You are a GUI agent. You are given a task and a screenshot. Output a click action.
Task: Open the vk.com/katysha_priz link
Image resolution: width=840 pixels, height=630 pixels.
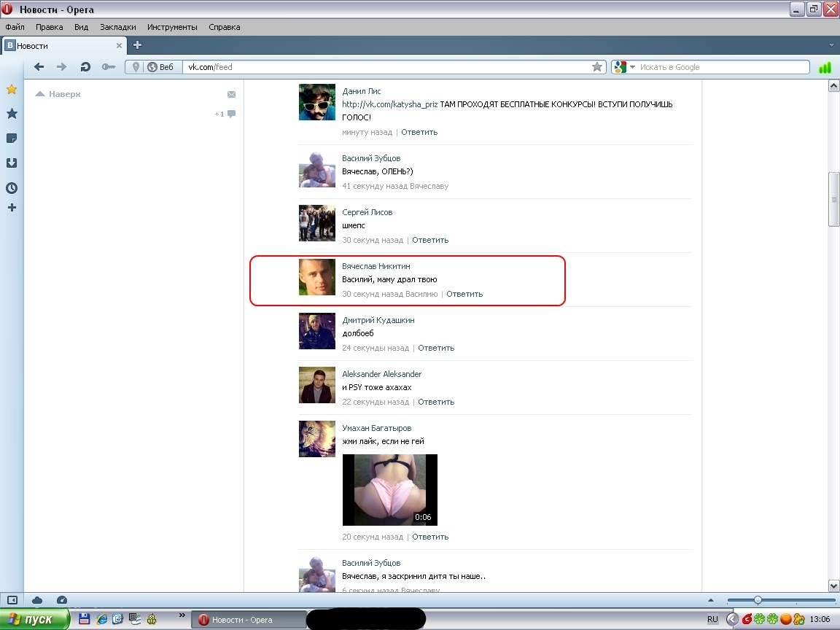click(390, 104)
